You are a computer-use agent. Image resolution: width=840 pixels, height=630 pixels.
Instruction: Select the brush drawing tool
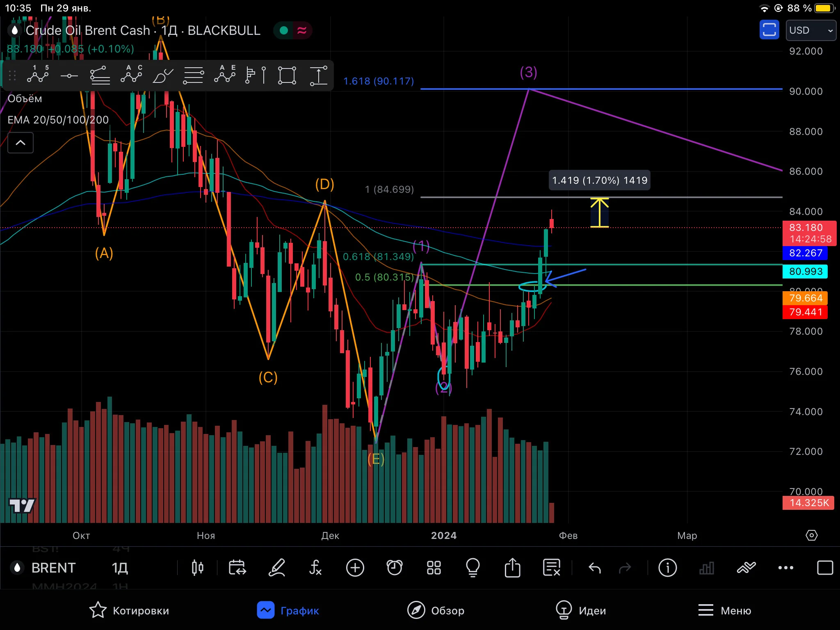pyautogui.click(x=162, y=75)
